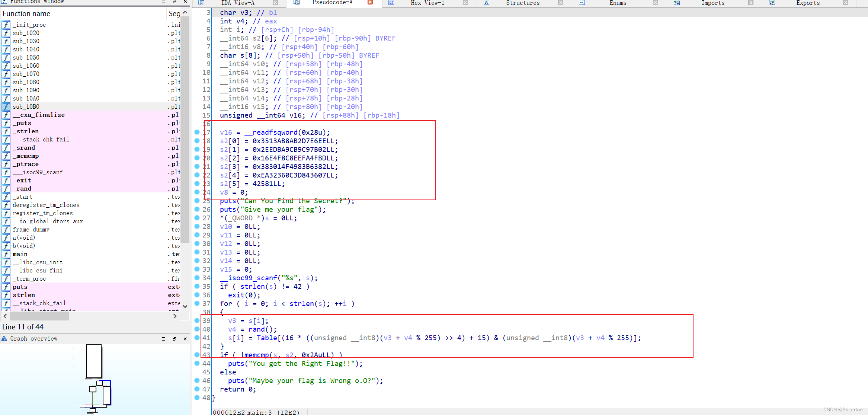Click the functions list horizontal scrollbar thumb

point(39,316)
